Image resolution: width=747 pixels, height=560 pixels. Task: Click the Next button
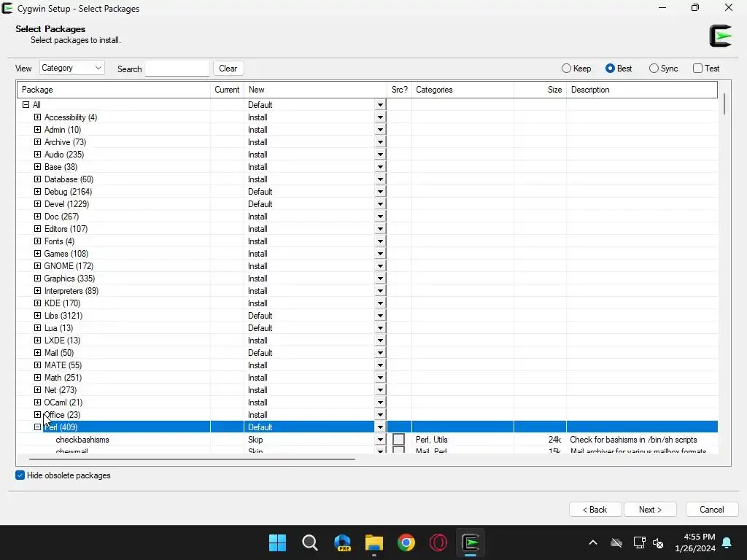tap(650, 510)
